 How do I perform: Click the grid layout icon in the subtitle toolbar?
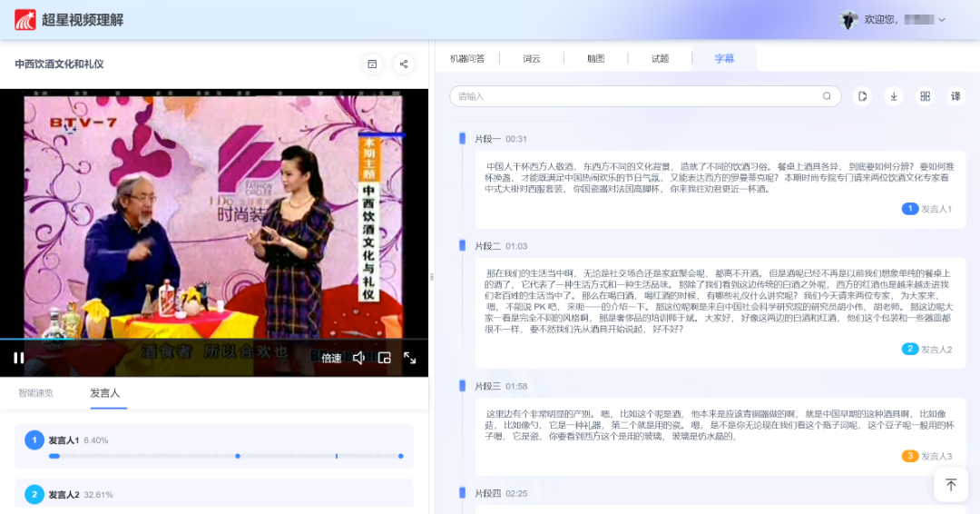(x=925, y=96)
